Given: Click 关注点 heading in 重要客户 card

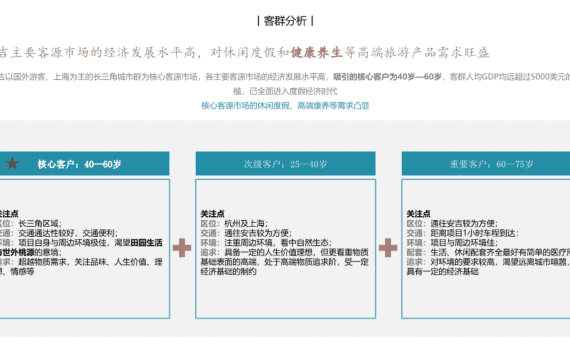Looking at the screenshot, I should (x=418, y=213).
